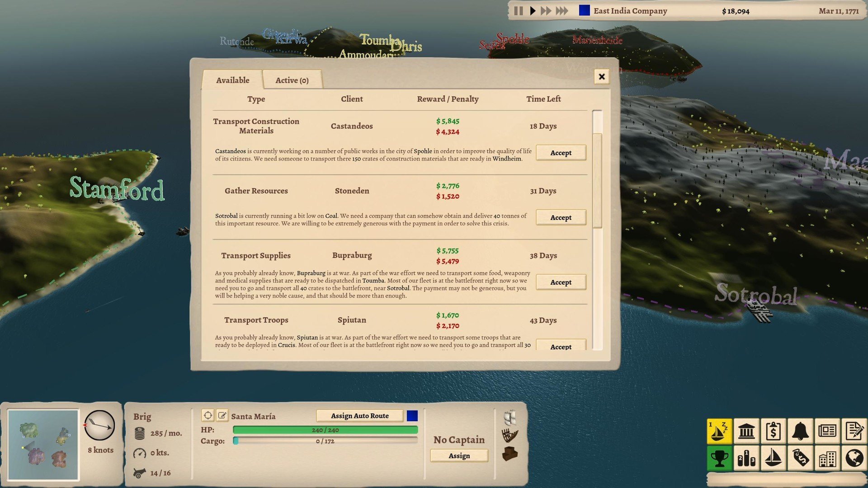Set game speed to fastest
The image size is (868, 488).
(561, 11)
